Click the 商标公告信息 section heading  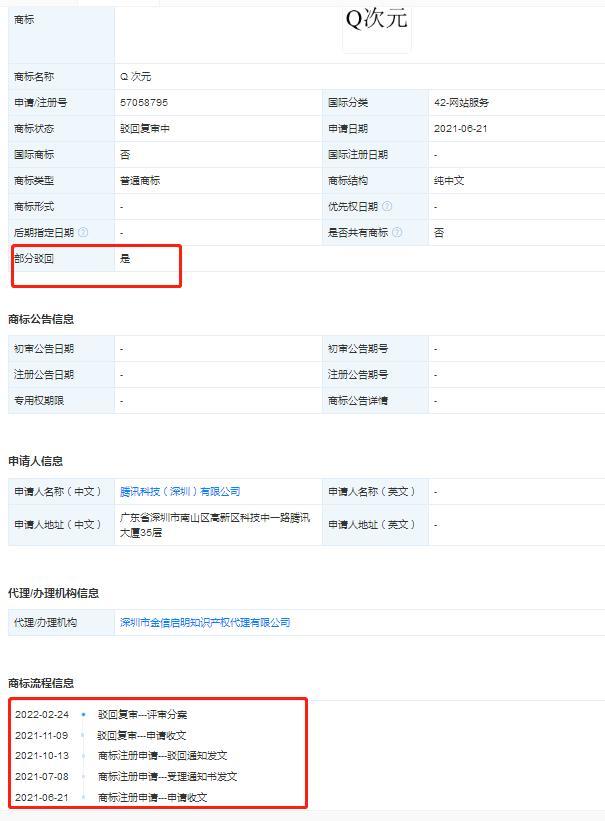click(41, 319)
